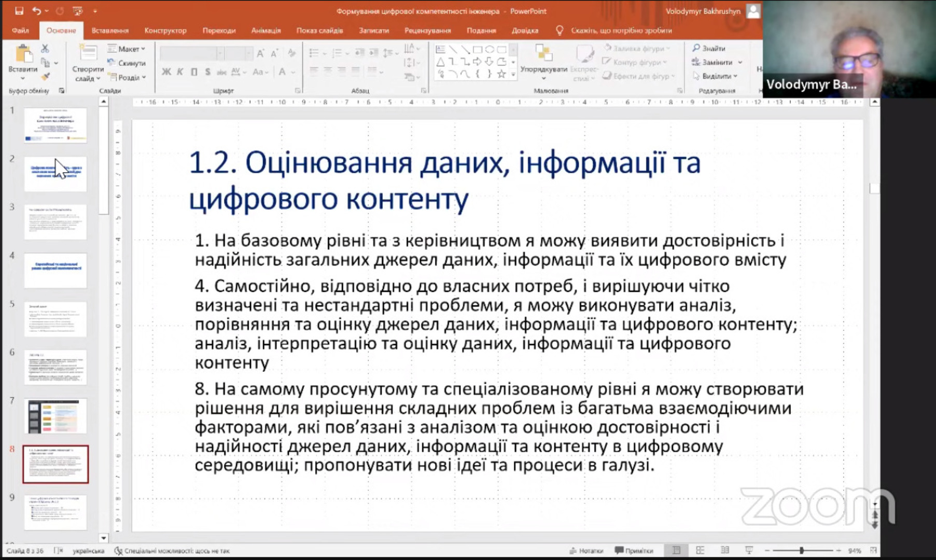Click the Undo arrow icon
This screenshot has height=560, width=936.
(x=36, y=11)
